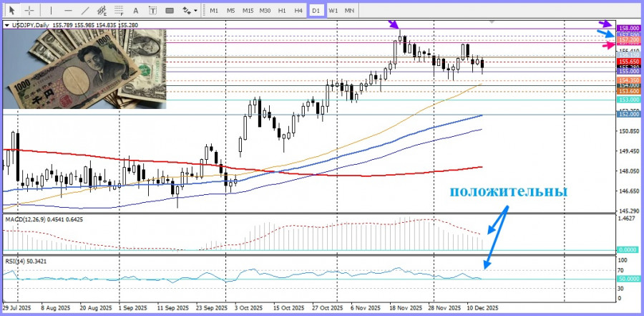Select the arrow cursor tool

click(11, 10)
